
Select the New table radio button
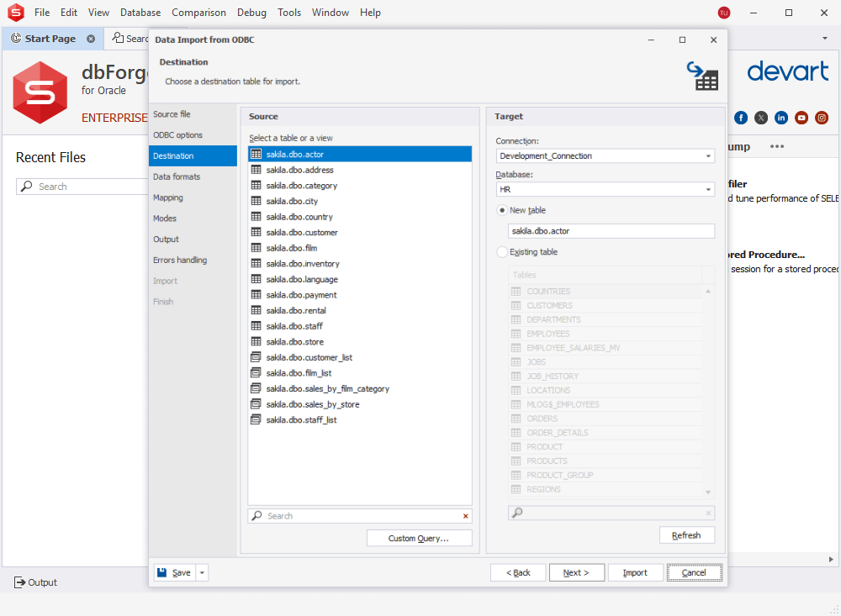coord(501,210)
